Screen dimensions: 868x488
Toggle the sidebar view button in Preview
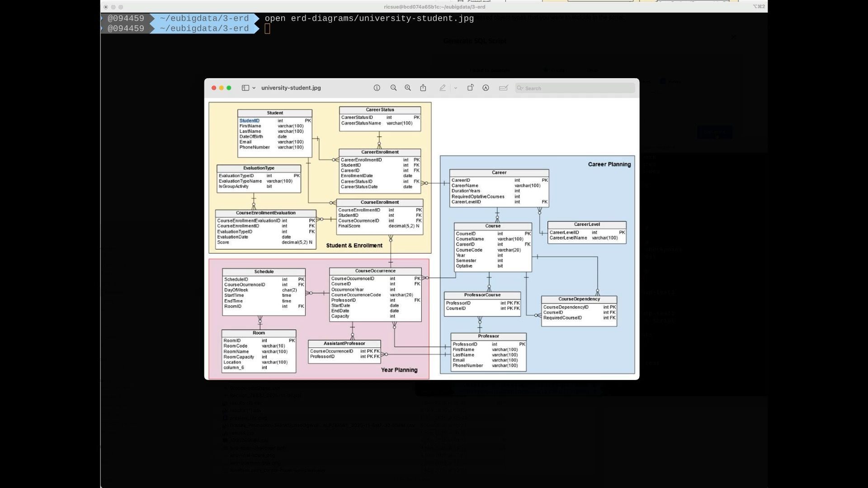[245, 88]
